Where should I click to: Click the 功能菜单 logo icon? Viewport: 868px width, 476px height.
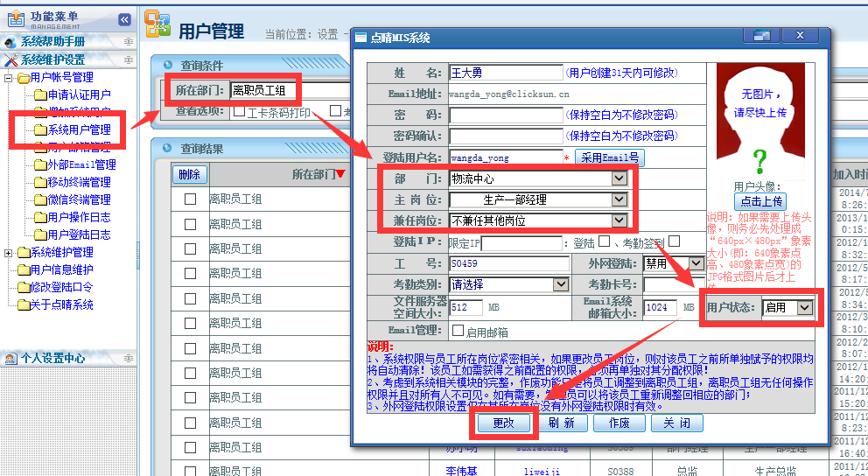[x=16, y=19]
